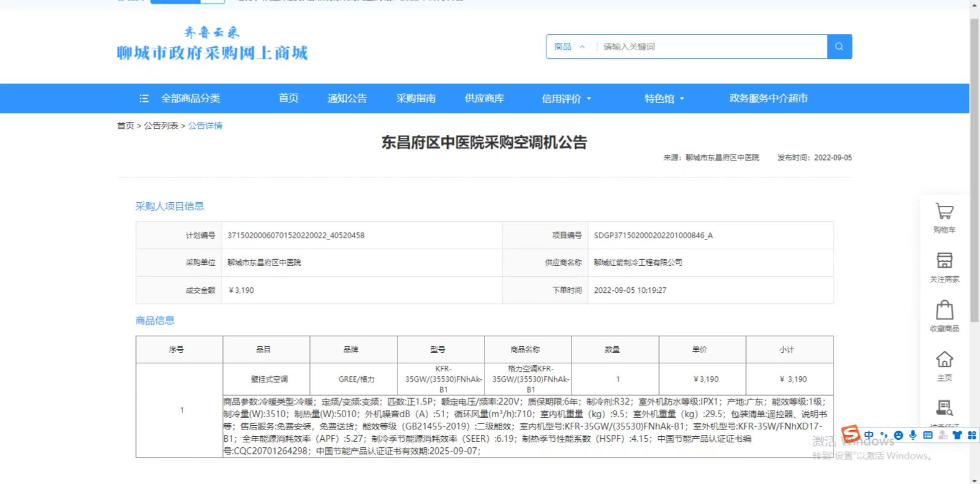Open the 政务服务中介超市 nav item
The height and width of the screenshot is (484, 980).
tap(768, 98)
